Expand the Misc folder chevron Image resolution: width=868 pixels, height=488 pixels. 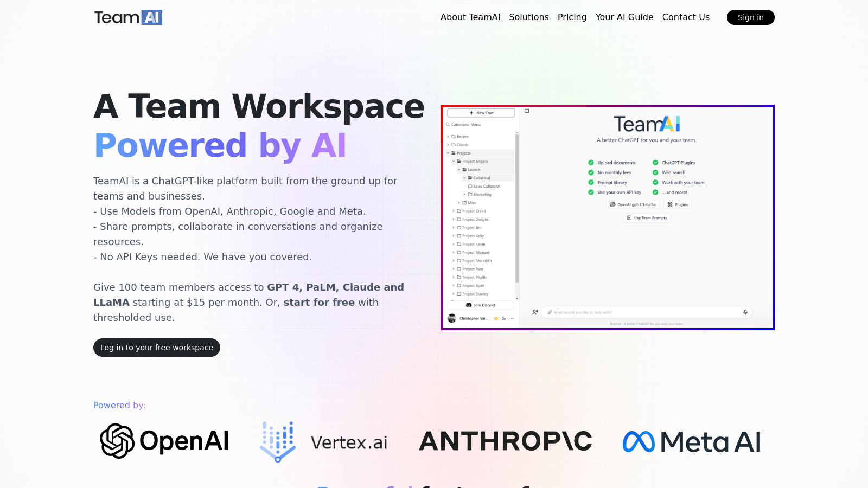coord(459,203)
